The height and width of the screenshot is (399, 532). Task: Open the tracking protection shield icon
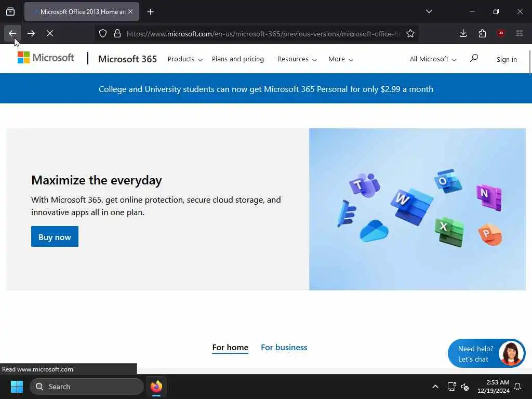point(103,33)
